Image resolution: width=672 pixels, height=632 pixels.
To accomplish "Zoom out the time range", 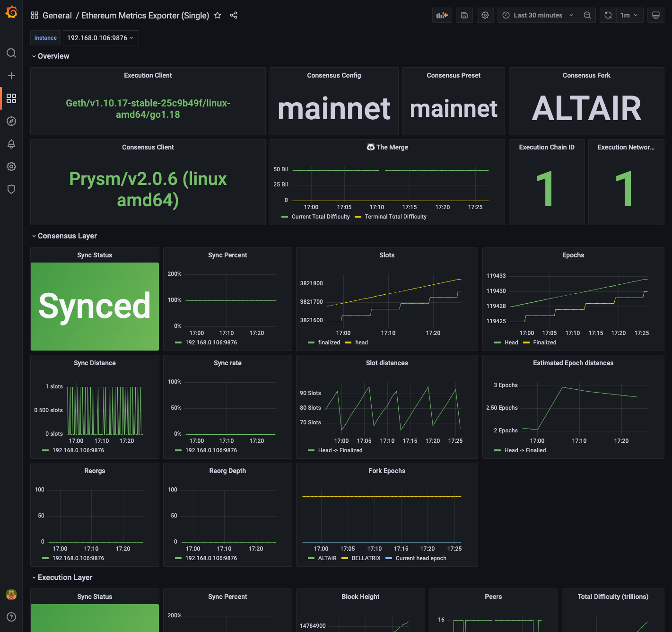I will pyautogui.click(x=587, y=15).
